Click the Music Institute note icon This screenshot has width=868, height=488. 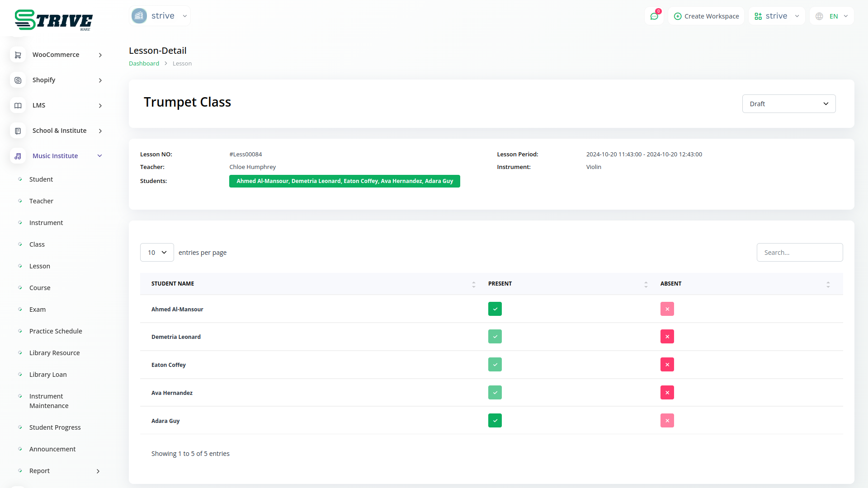coord(18,156)
